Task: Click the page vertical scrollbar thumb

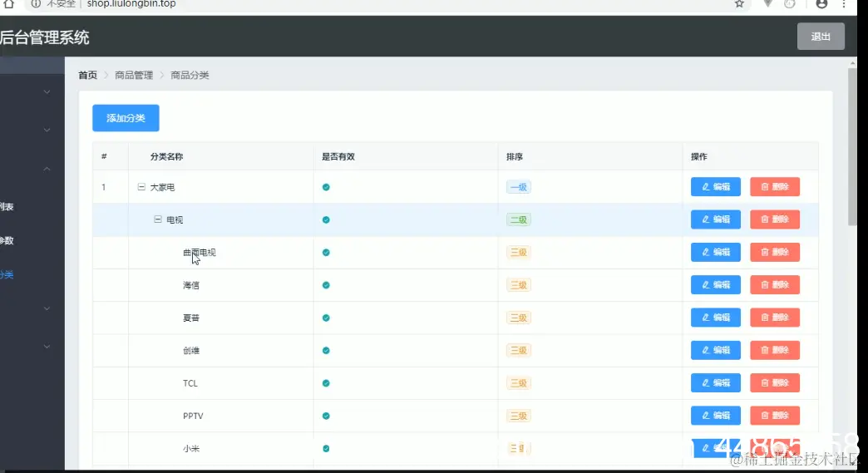Action: coord(852,146)
